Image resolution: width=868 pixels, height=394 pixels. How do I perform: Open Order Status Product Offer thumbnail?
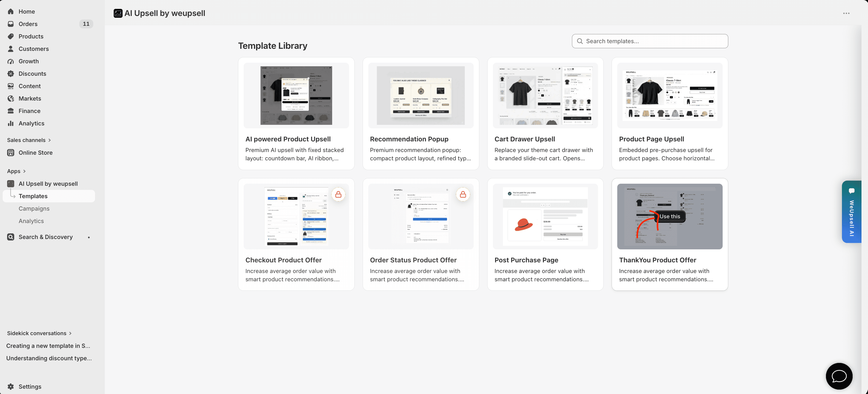[x=421, y=217]
